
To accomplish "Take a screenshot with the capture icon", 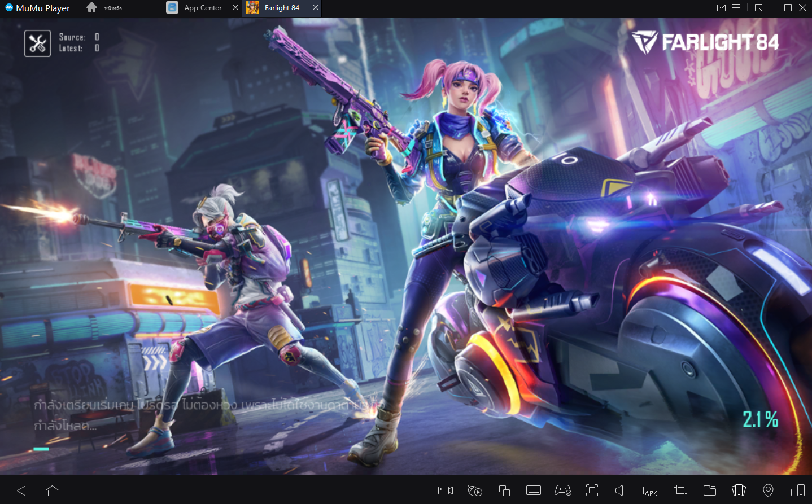I will point(592,490).
